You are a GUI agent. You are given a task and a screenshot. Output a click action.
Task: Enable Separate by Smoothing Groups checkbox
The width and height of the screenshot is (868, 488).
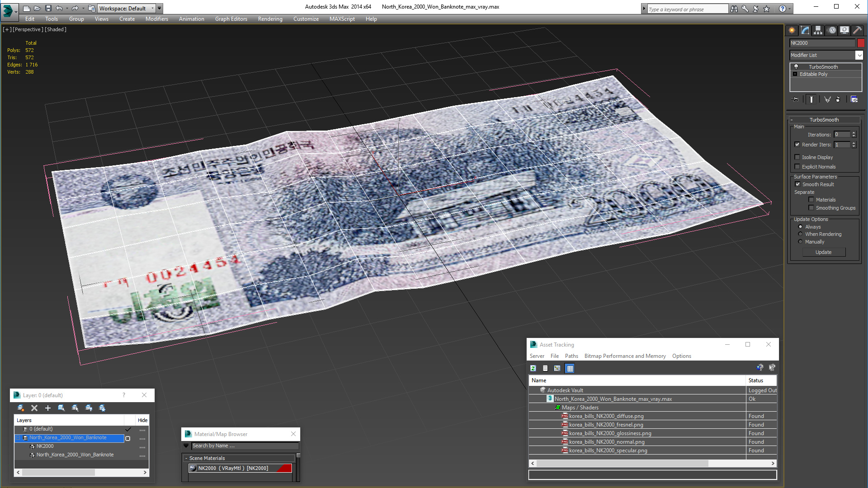[811, 208]
